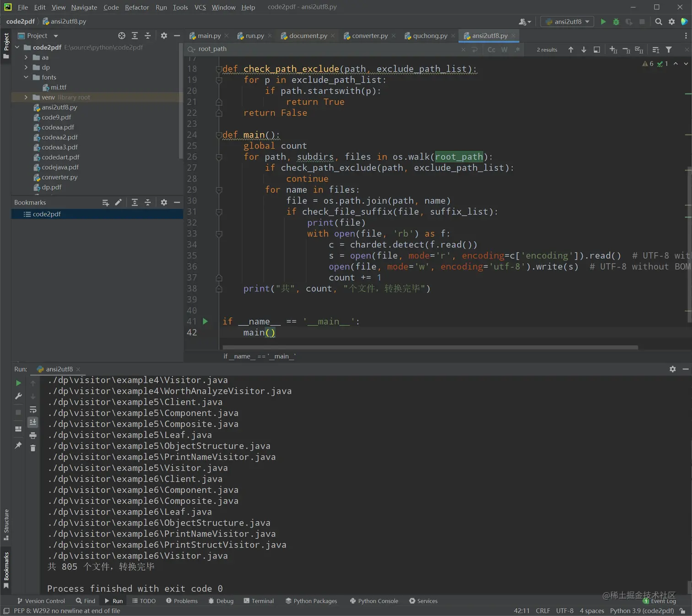Screen dimensions: 692x616
Task: Collapse the fonts folder
Action: 26,77
